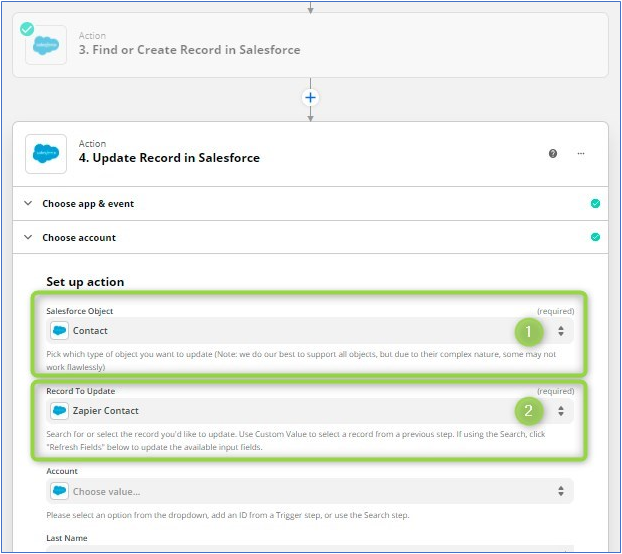Viewport: 622px width, 554px height.
Task: Click Salesforce icon in Record To Update field
Action: [x=60, y=410]
